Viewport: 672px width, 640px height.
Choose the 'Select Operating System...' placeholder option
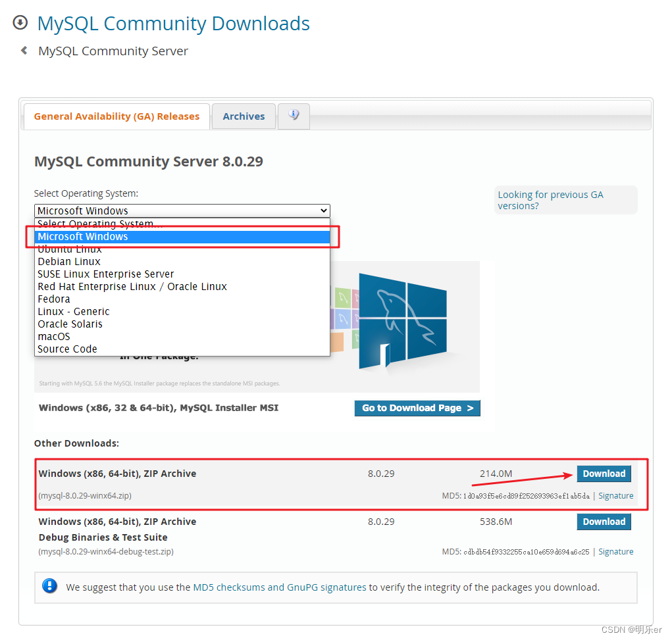182,224
